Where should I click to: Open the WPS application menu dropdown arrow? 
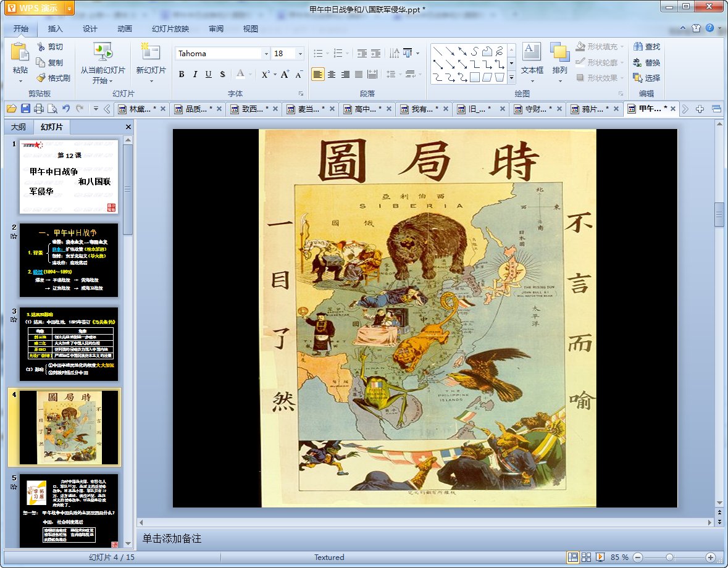69,8
